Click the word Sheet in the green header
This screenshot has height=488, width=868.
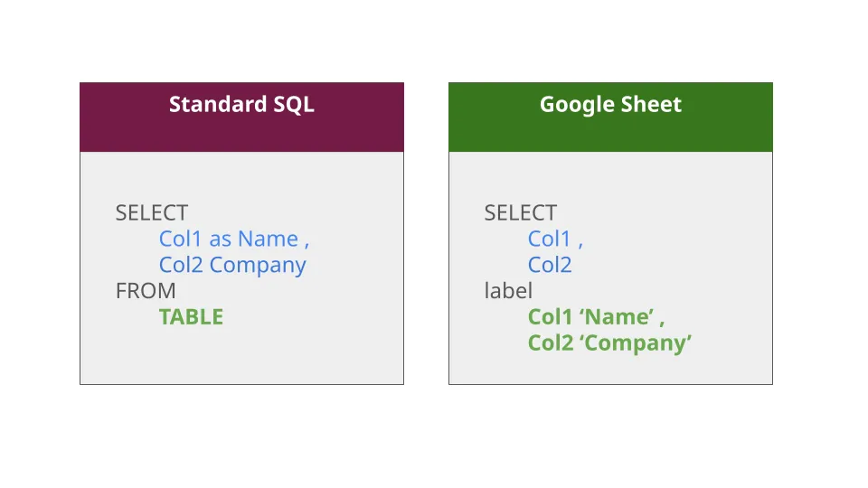tap(649, 105)
